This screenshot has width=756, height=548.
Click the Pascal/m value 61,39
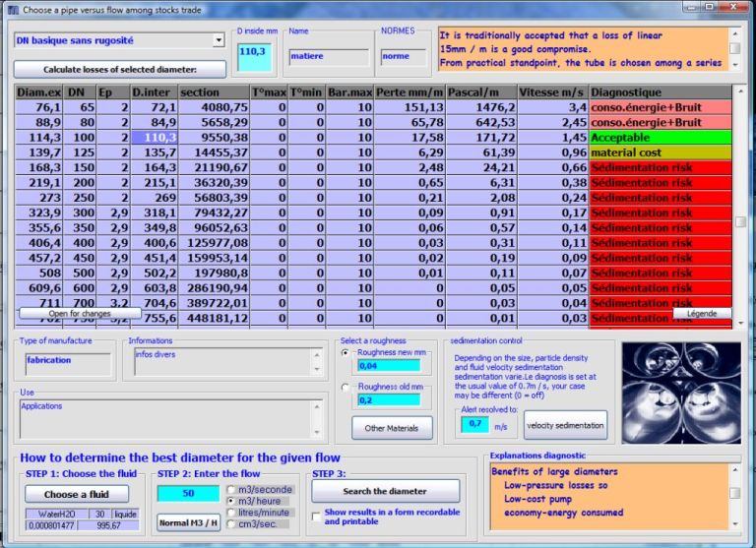(x=481, y=152)
